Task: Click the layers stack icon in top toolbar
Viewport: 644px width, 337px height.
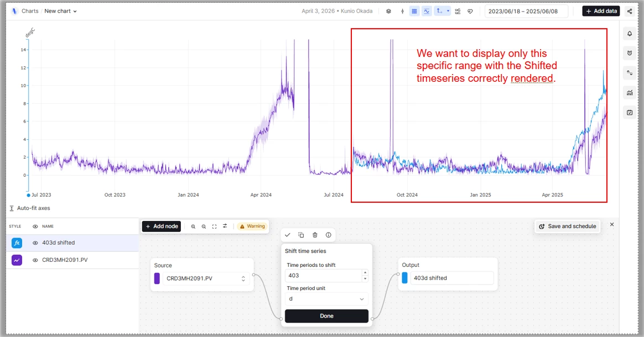Action: 388,12
